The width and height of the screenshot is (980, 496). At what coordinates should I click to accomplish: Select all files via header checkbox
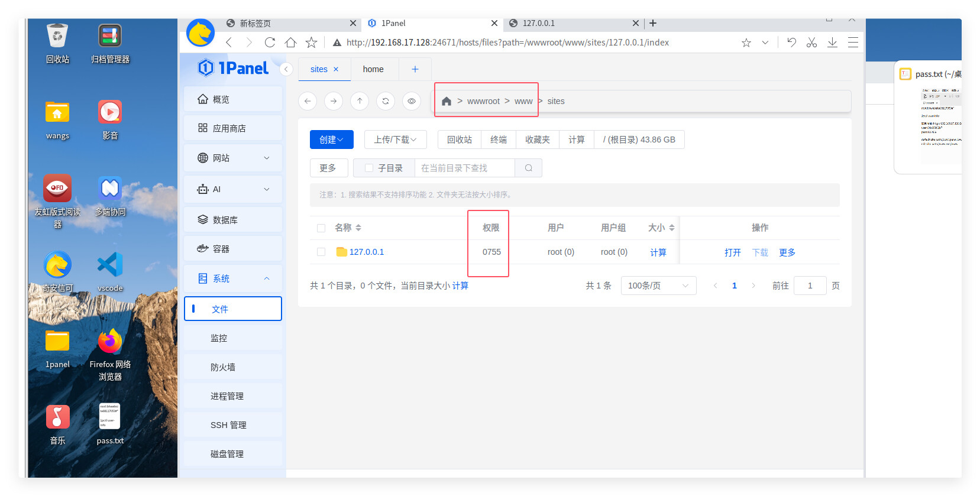[x=321, y=228]
